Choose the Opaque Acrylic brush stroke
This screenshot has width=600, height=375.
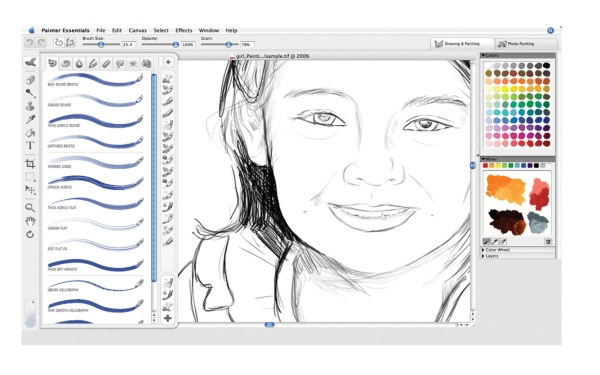click(x=95, y=183)
